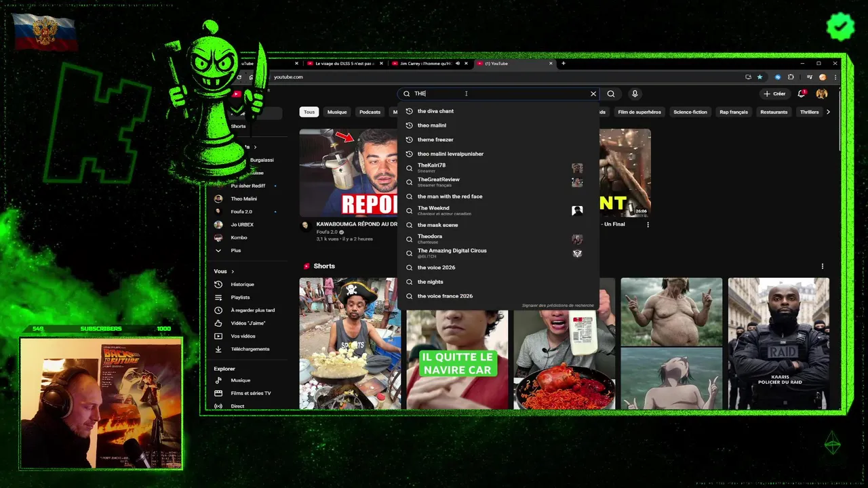Select the Thrillers chip

[x=809, y=112]
